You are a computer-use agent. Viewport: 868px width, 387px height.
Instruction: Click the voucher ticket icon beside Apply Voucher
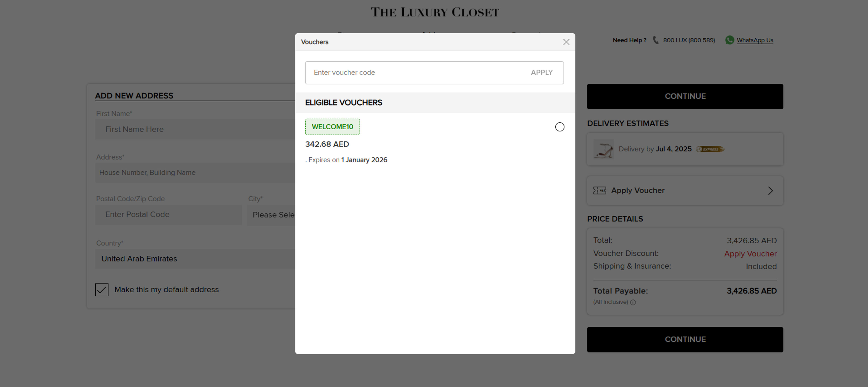click(599, 191)
